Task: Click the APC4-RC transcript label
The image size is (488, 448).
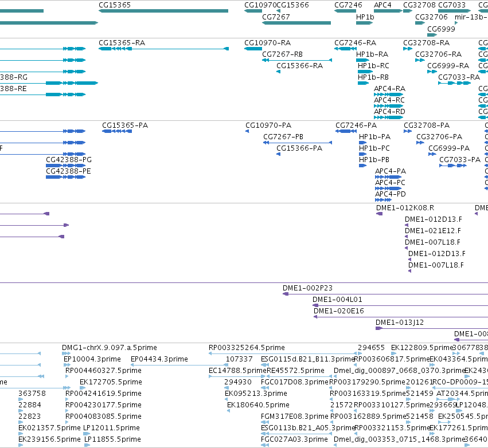Action: coord(389,100)
